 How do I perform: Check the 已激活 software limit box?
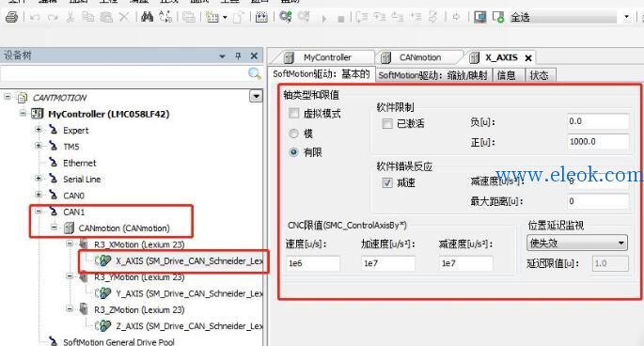[387, 123]
